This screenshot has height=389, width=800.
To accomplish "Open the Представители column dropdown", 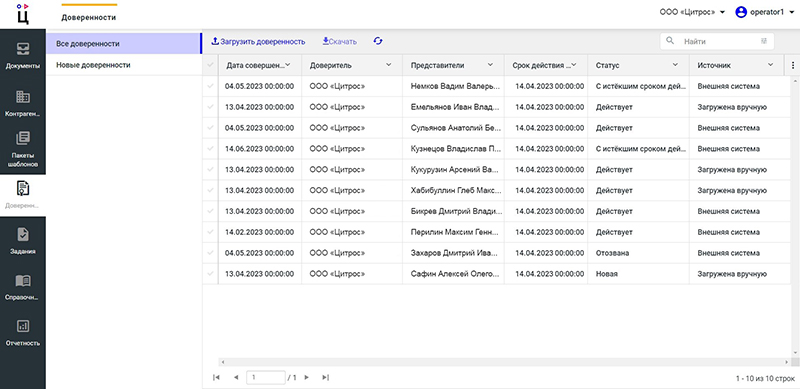I will tap(490, 65).
